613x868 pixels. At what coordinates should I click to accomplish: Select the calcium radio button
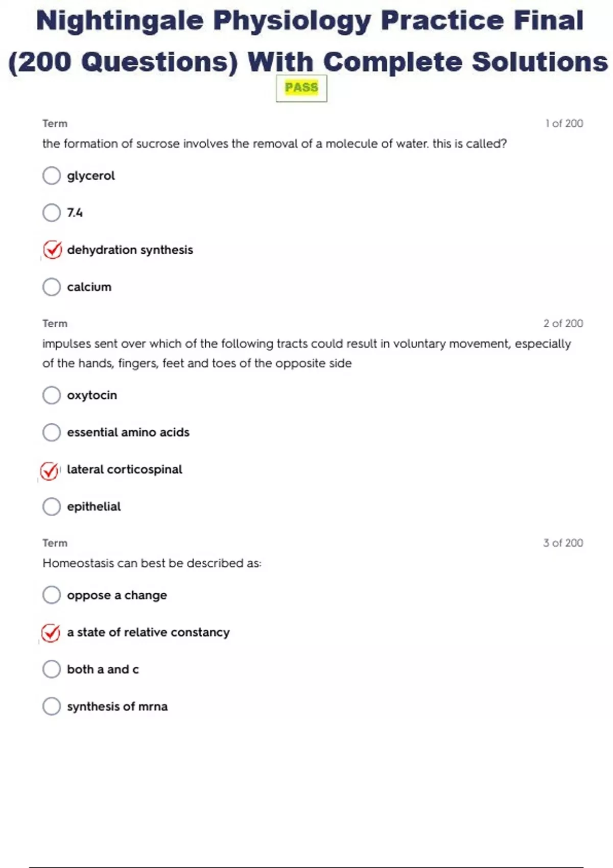click(x=52, y=287)
